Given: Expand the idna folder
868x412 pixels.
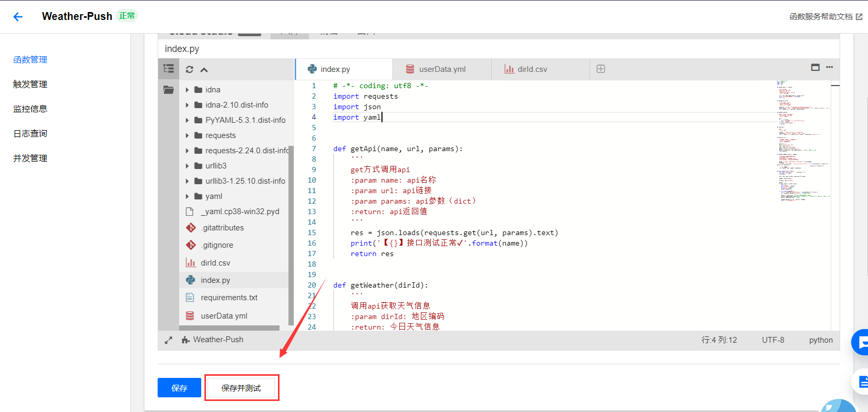Looking at the screenshot, I should coord(187,90).
